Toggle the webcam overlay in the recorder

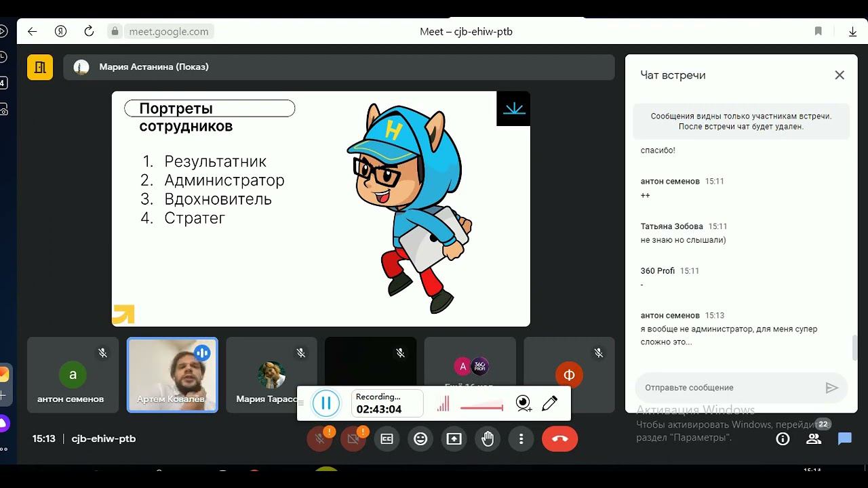coord(524,403)
